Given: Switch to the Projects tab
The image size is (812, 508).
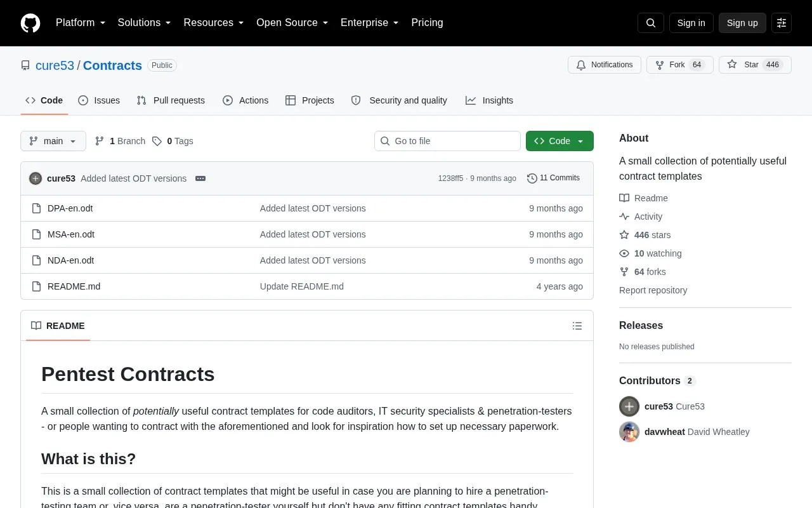Looking at the screenshot, I should (310, 100).
